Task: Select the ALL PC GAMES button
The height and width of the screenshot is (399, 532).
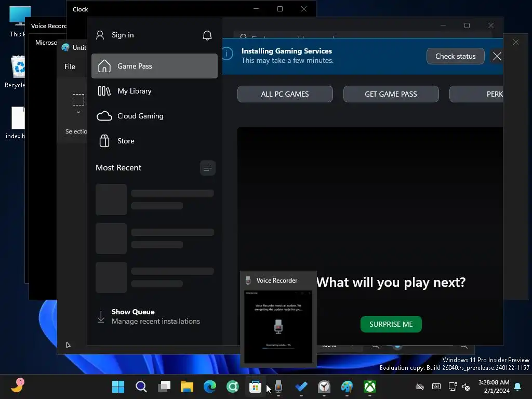Action: click(285, 94)
